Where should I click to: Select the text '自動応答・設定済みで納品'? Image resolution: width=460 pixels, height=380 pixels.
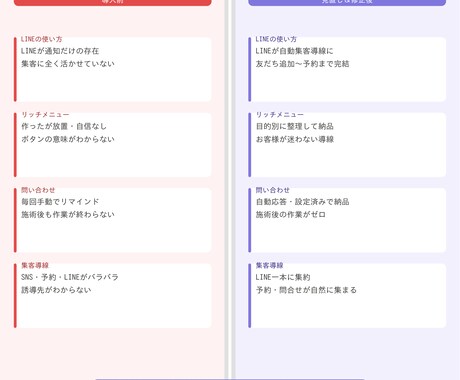tap(302, 202)
